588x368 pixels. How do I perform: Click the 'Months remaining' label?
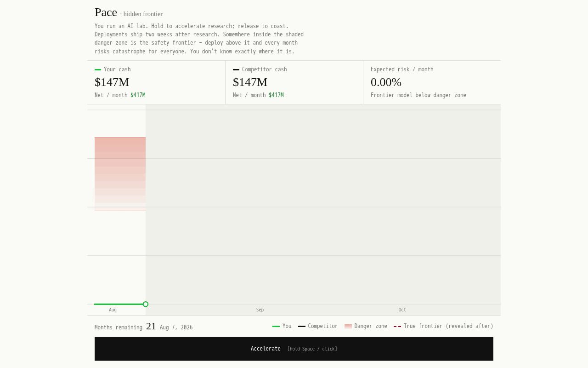119,328
